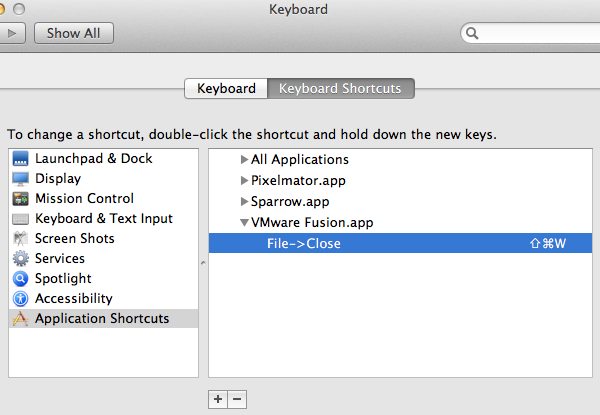Open the Screen Shots category
This screenshot has height=415, width=600.
(103, 238)
